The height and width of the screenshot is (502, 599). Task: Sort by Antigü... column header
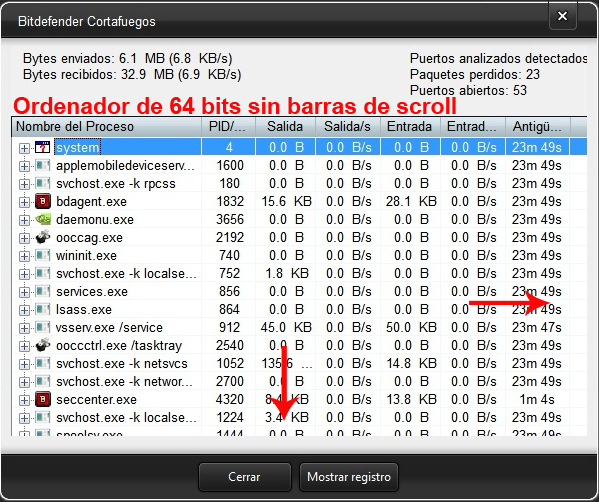pyautogui.click(x=538, y=126)
